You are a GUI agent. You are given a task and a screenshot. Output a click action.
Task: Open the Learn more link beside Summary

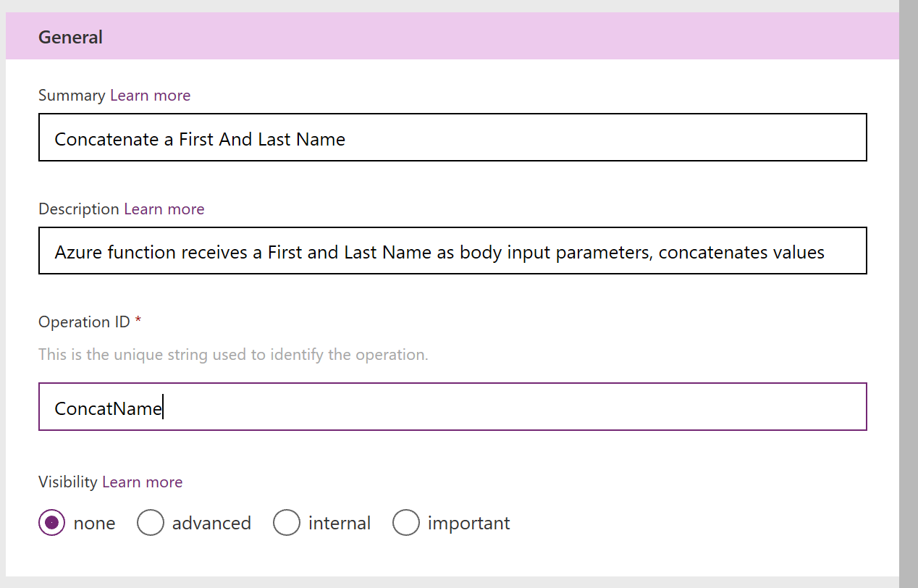point(150,96)
